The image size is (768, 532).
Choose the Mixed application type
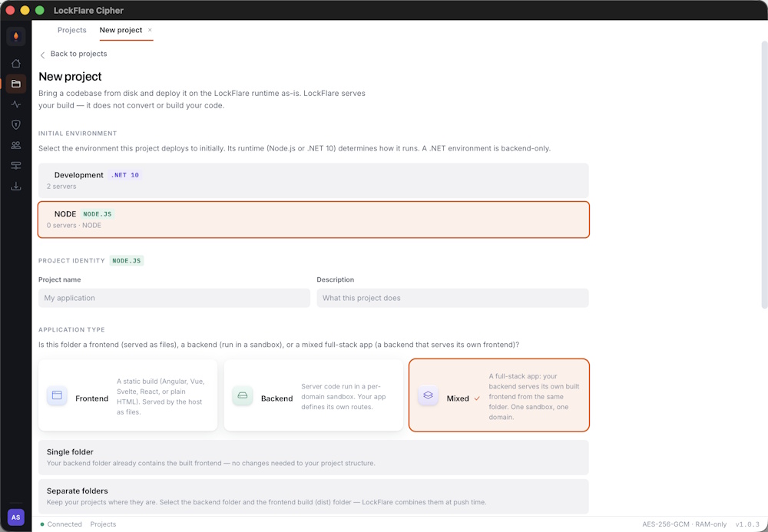499,395
